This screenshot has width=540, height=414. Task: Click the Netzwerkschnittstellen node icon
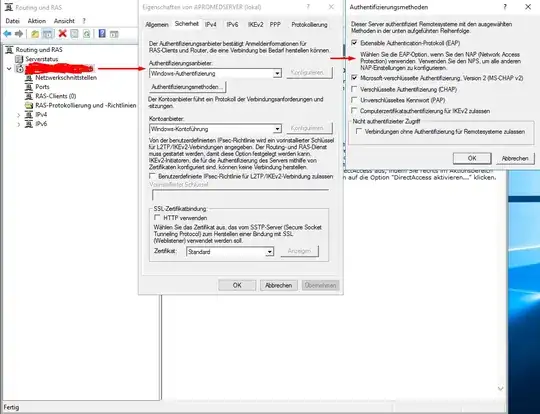[x=29, y=77]
